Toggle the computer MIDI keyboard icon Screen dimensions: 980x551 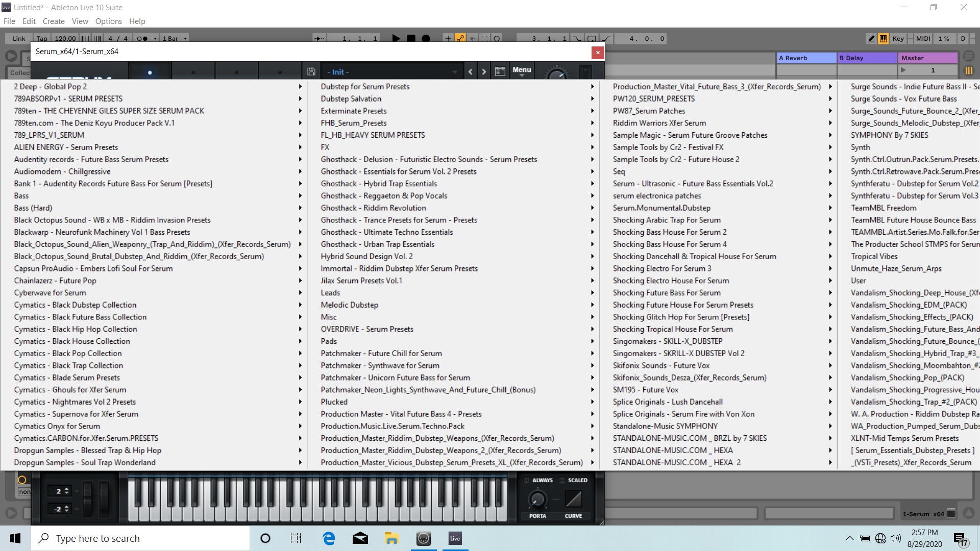click(883, 38)
